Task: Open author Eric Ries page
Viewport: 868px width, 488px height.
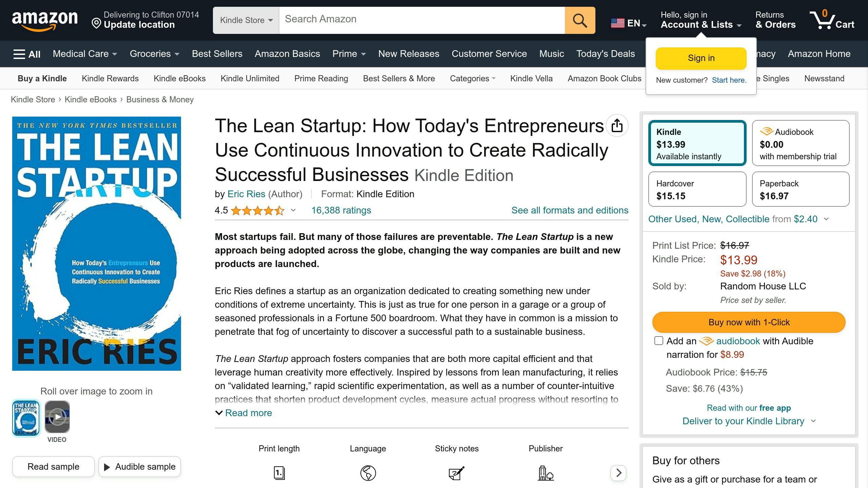Action: click(x=246, y=194)
